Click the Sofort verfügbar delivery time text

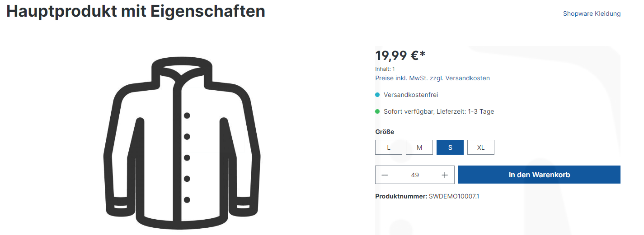pyautogui.click(x=439, y=111)
